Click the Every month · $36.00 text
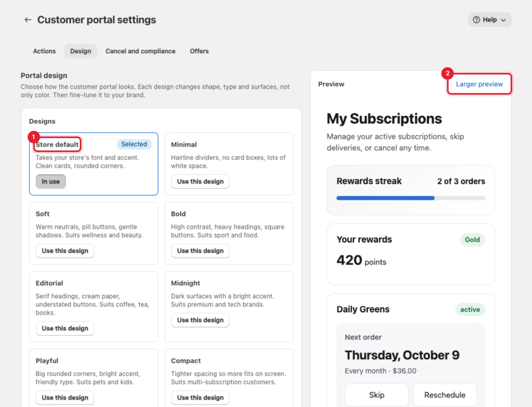532x407 pixels. [x=380, y=371]
